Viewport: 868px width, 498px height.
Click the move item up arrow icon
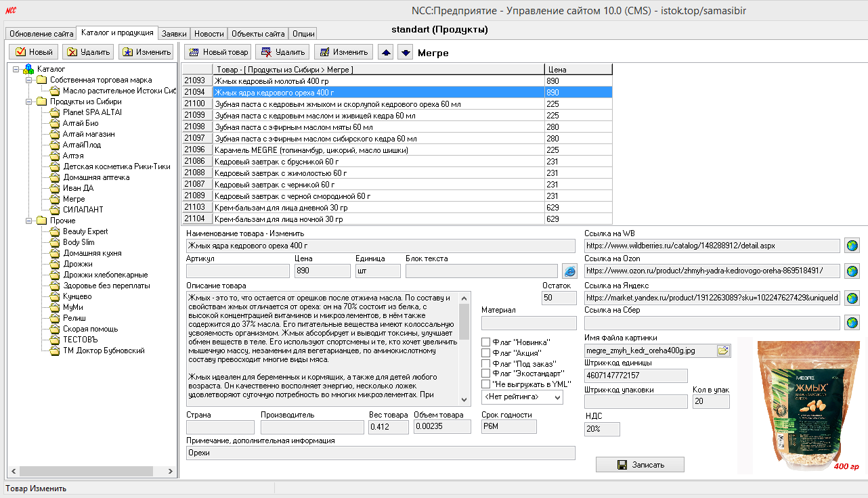[385, 52]
